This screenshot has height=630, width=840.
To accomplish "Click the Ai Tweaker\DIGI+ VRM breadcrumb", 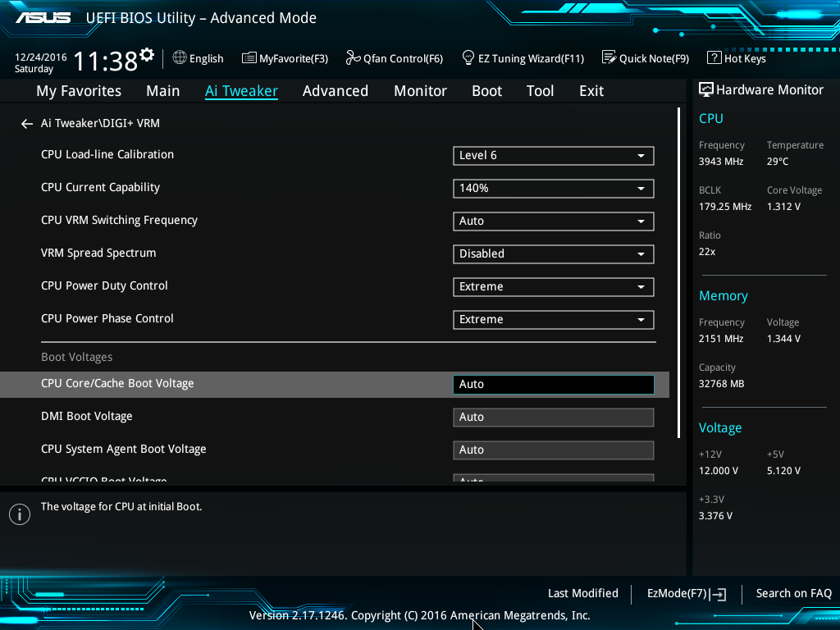I will [100, 123].
